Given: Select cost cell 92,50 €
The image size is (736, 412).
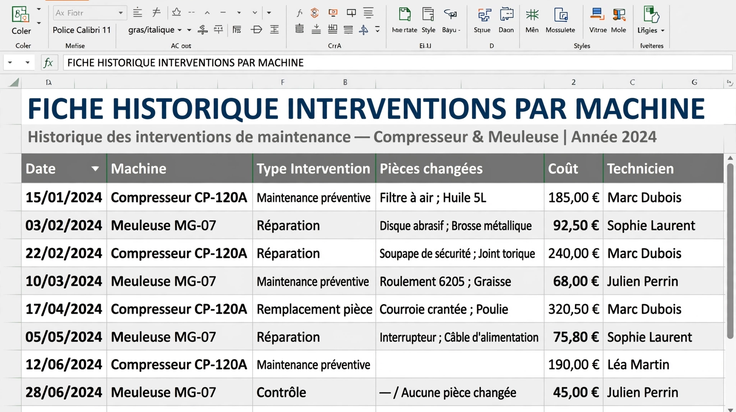Looking at the screenshot, I should (x=574, y=226).
